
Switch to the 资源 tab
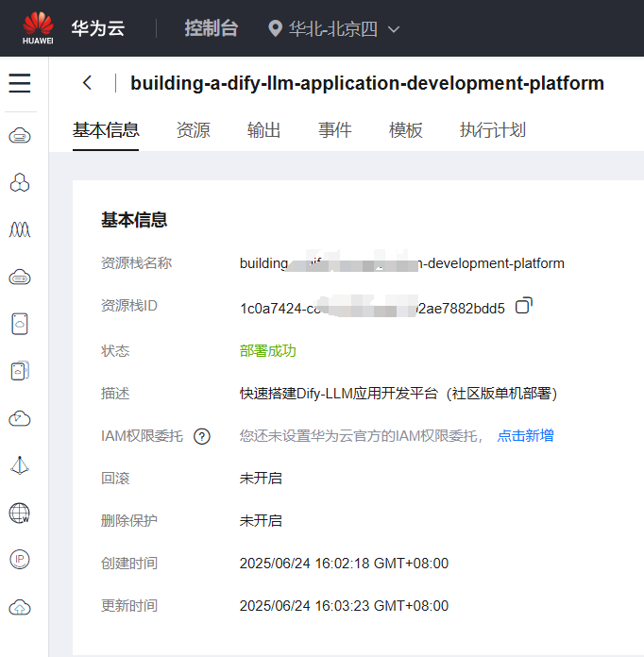click(194, 130)
